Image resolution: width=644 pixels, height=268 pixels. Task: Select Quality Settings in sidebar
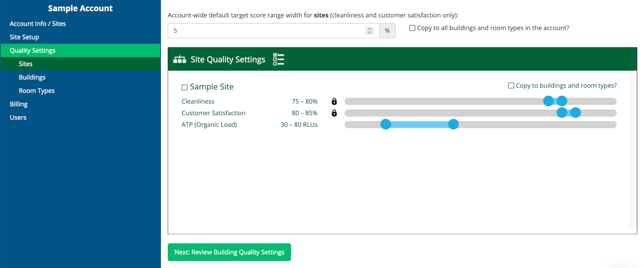coord(33,50)
